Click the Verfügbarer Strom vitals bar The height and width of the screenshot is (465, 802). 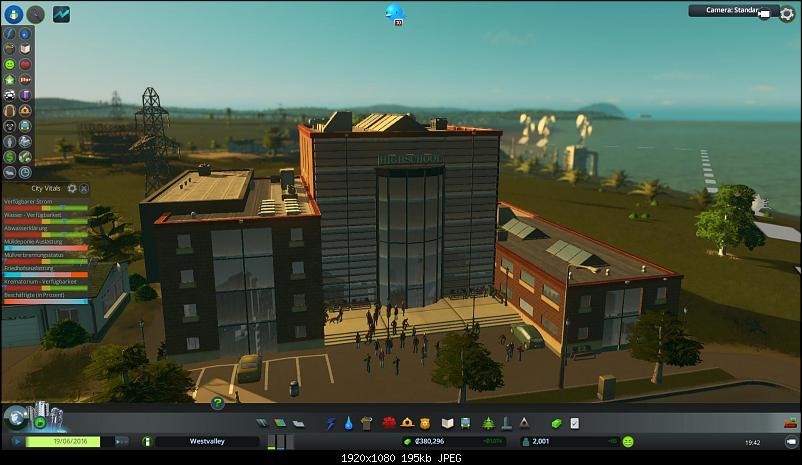(46, 208)
